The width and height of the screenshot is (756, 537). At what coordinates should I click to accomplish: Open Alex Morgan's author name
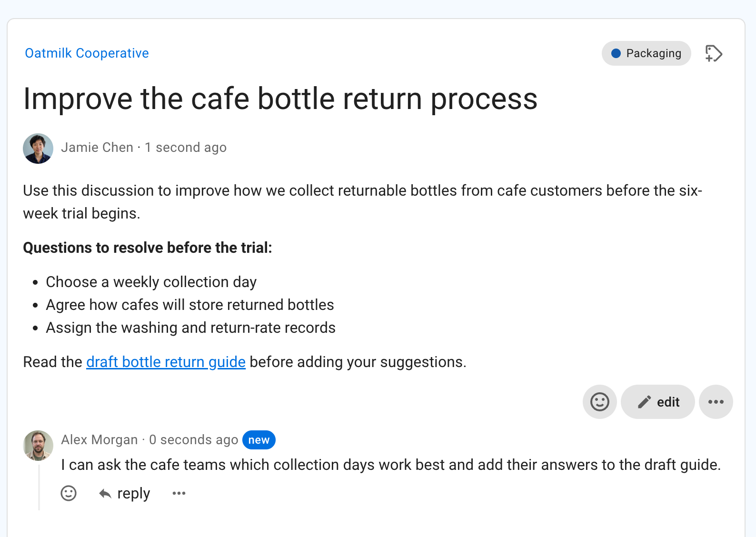point(99,439)
